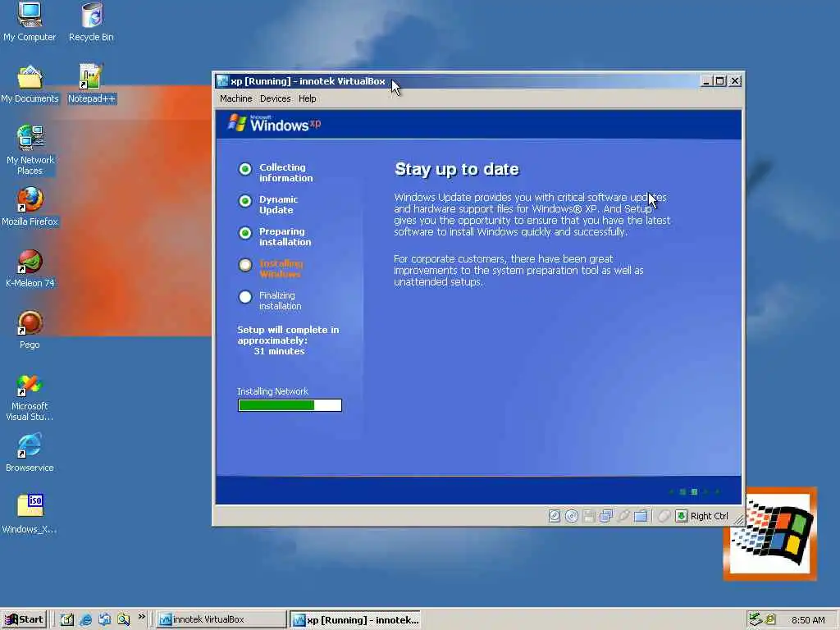
Task: Click the Show Desktop quick launch icon
Action: tap(67, 620)
